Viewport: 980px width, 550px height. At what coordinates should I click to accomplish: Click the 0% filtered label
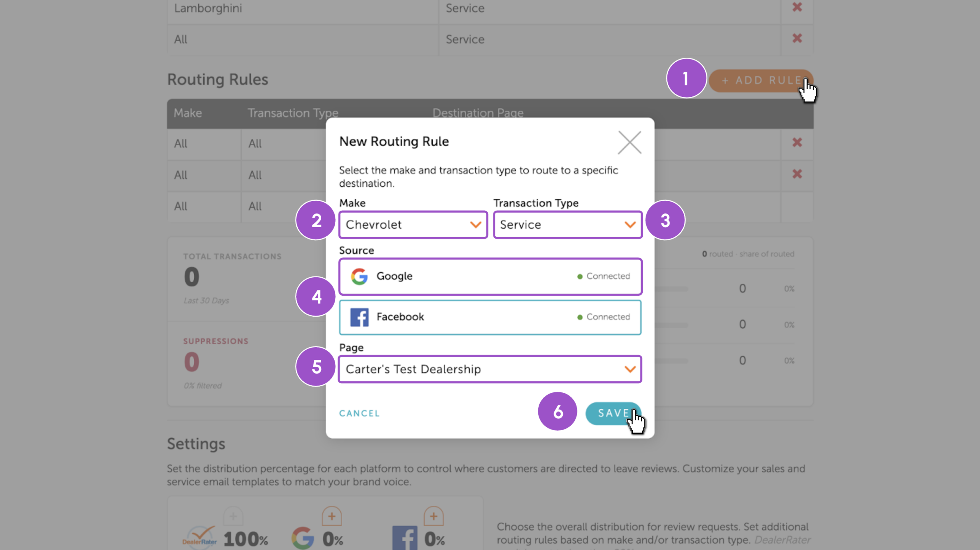[x=203, y=386]
